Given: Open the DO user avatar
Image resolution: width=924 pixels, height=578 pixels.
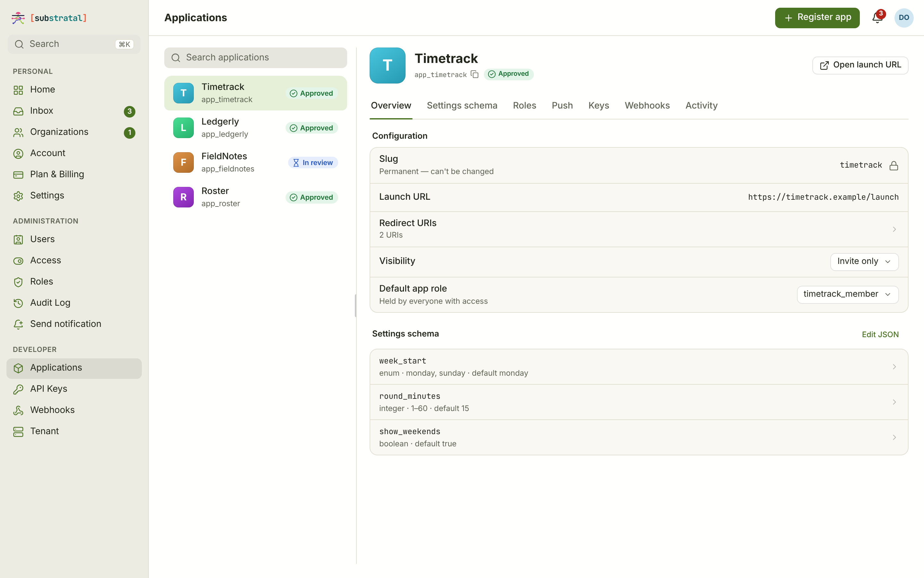Looking at the screenshot, I should click(904, 18).
